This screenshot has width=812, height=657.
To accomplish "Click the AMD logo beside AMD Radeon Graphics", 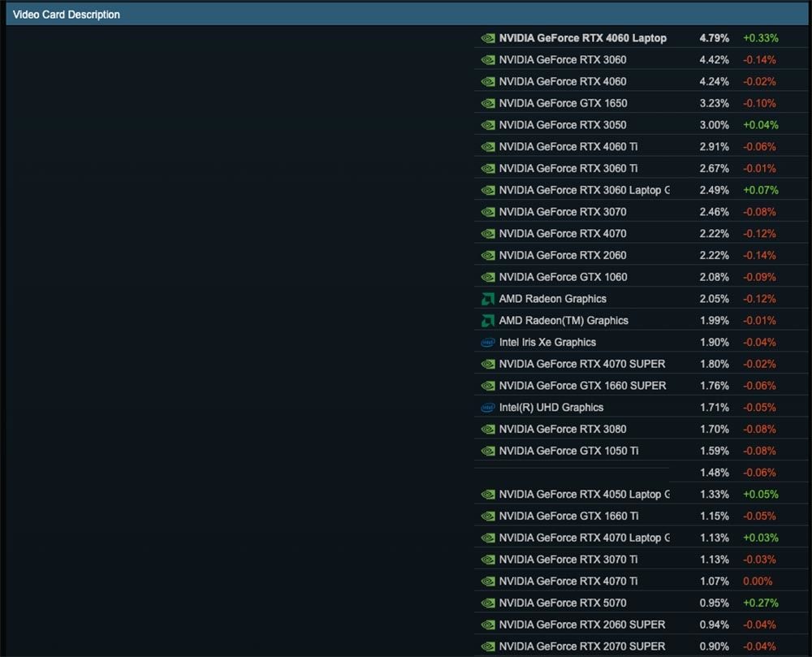I will [487, 299].
